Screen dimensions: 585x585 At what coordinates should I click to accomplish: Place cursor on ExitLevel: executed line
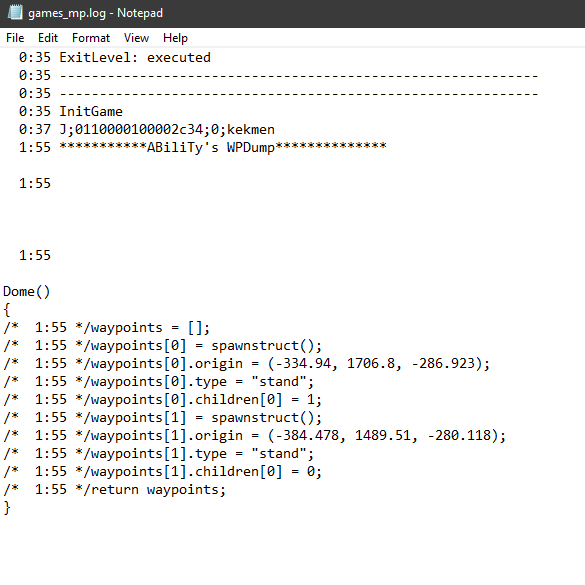(x=115, y=57)
